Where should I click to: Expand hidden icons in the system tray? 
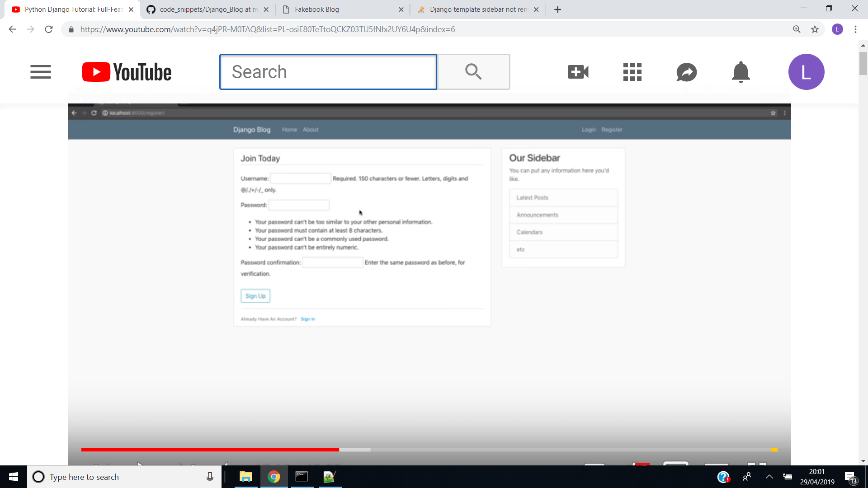point(769,477)
